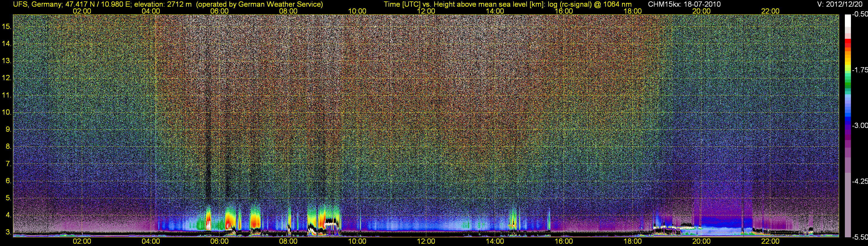The height and width of the screenshot is (246, 868).
Task: Click the instrument date label 'CHM15kx: 18-07-2010'
Action: coord(684,4)
